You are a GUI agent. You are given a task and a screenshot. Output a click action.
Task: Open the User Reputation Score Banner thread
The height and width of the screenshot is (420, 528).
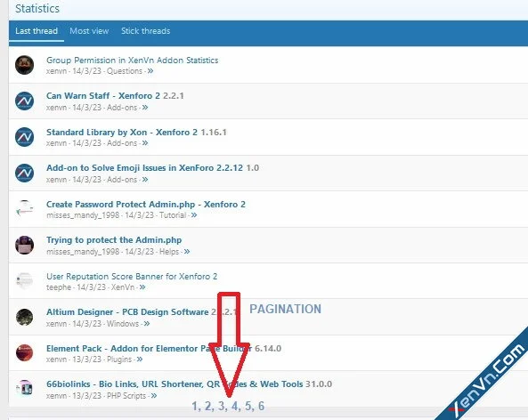point(132,277)
